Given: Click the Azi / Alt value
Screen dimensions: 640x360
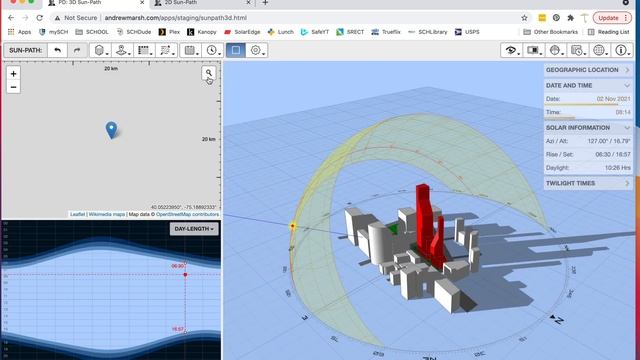Looking at the screenshot, I should click(609, 141).
